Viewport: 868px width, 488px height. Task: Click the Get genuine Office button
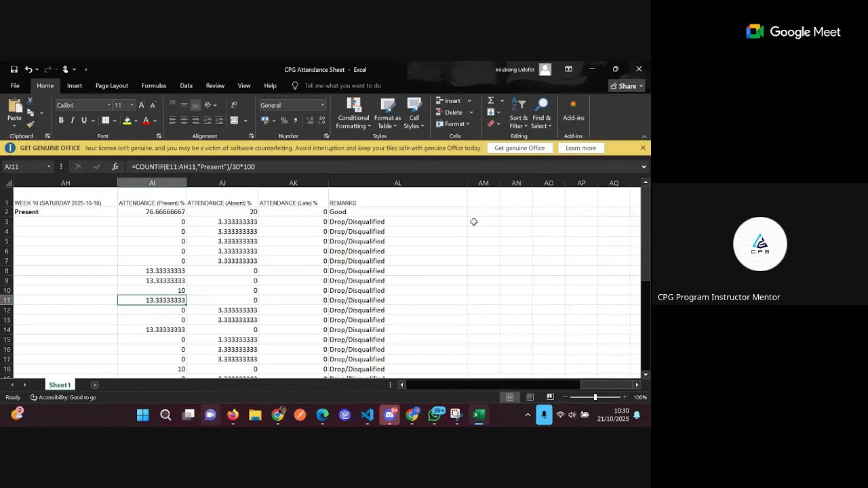click(519, 148)
